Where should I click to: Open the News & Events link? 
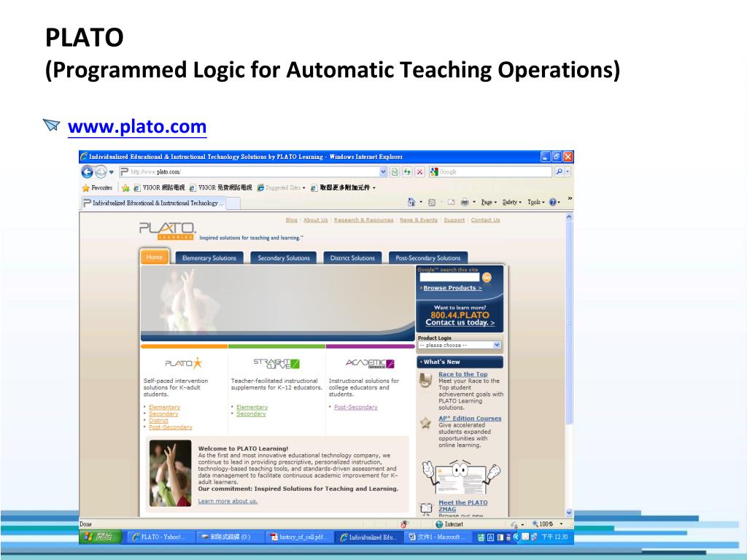click(x=418, y=220)
